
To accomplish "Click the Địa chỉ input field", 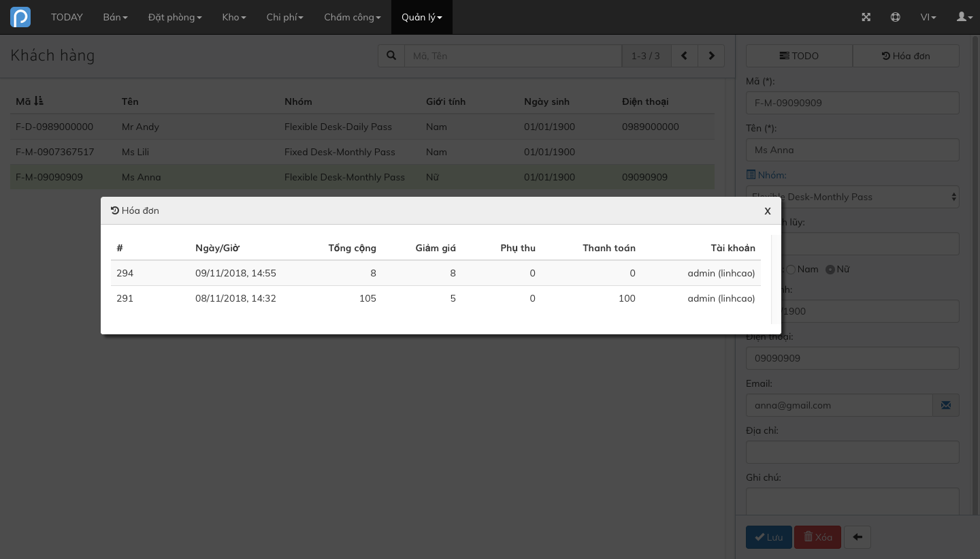I will tap(853, 452).
